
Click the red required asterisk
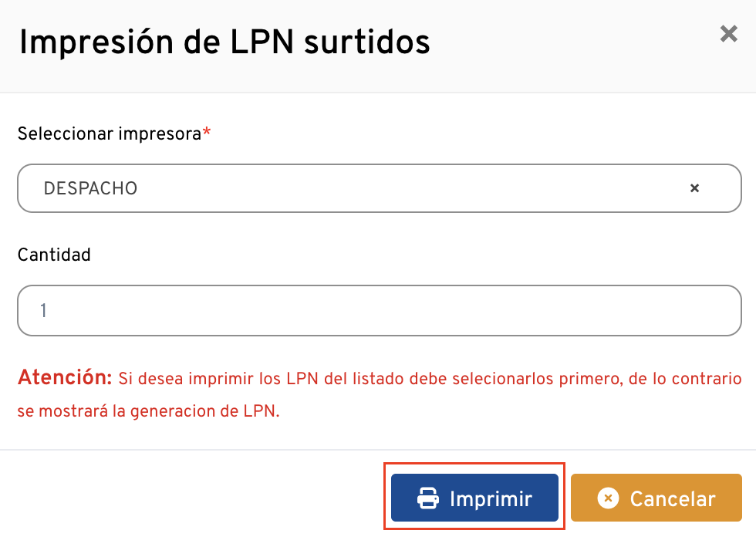click(207, 133)
